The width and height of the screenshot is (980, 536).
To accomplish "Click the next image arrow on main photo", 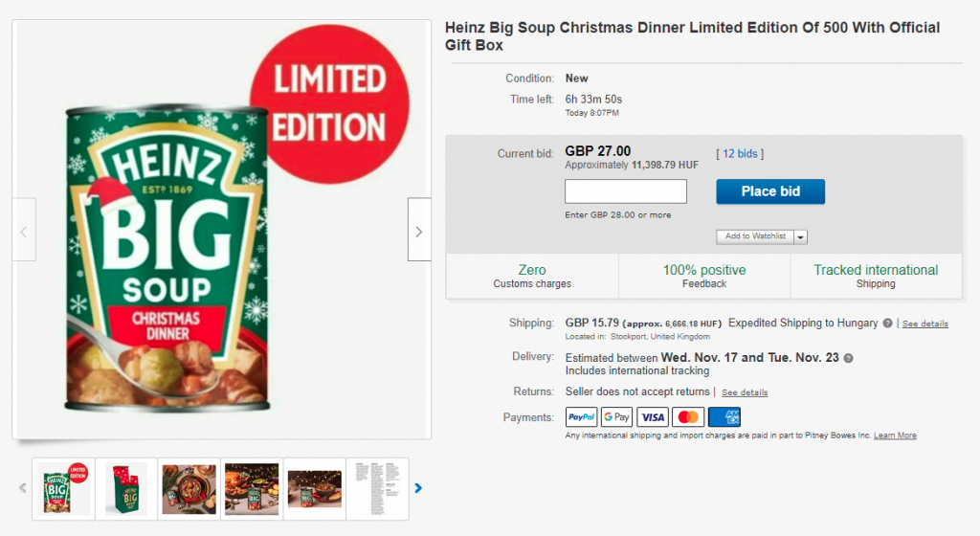I will (x=418, y=230).
